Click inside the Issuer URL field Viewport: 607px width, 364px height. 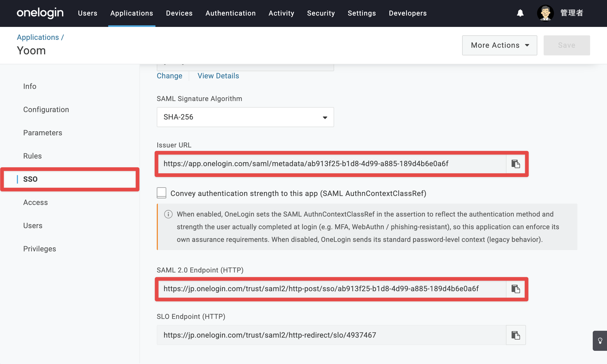pyautogui.click(x=332, y=164)
